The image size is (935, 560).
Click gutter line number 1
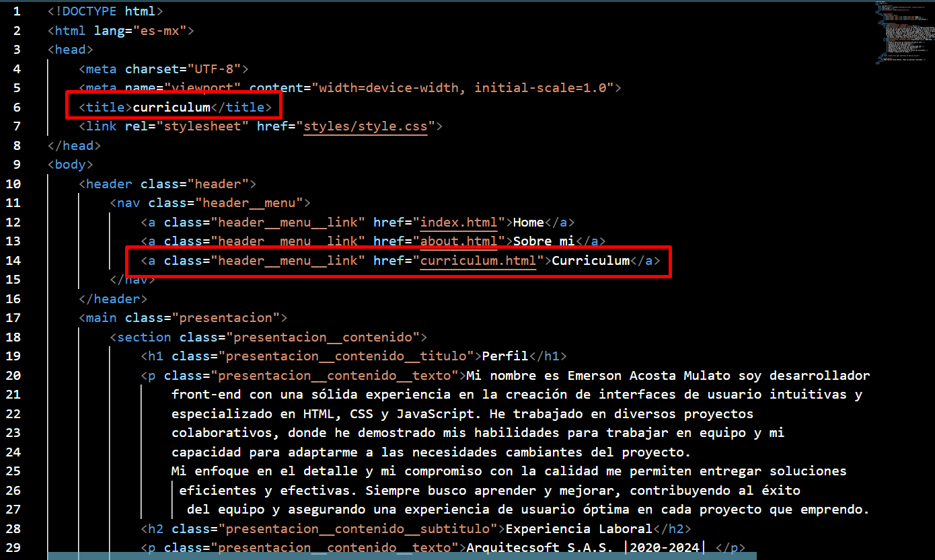[16, 11]
